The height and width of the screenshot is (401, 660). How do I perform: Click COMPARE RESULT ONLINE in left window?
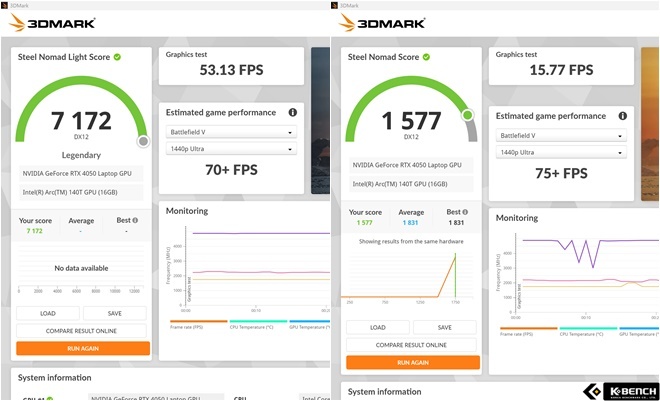point(81,331)
